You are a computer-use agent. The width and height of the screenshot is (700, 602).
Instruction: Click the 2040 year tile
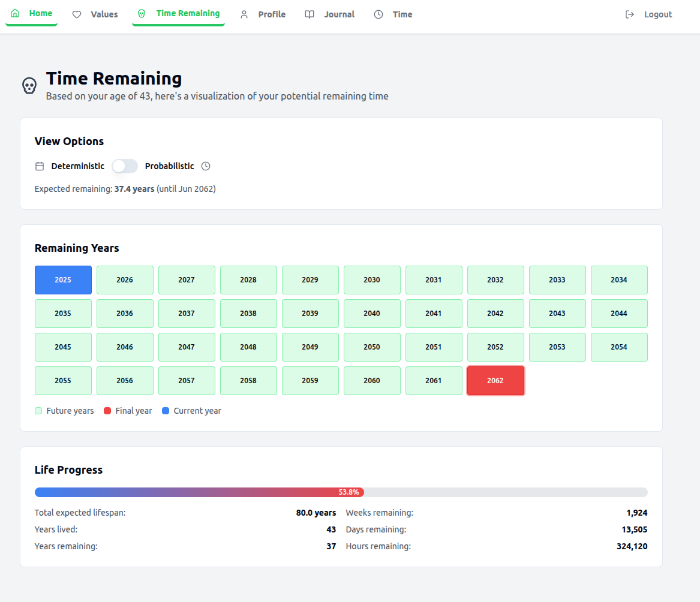(372, 314)
